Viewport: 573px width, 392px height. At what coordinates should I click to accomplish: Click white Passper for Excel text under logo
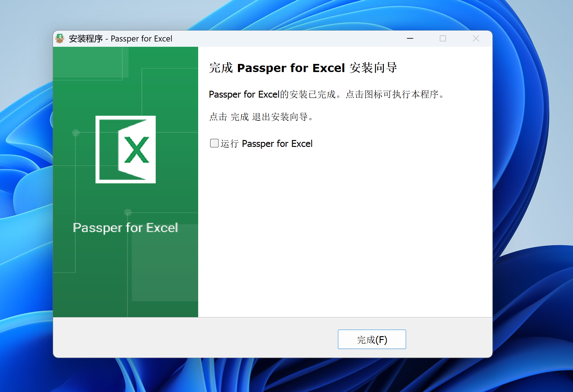(x=125, y=228)
